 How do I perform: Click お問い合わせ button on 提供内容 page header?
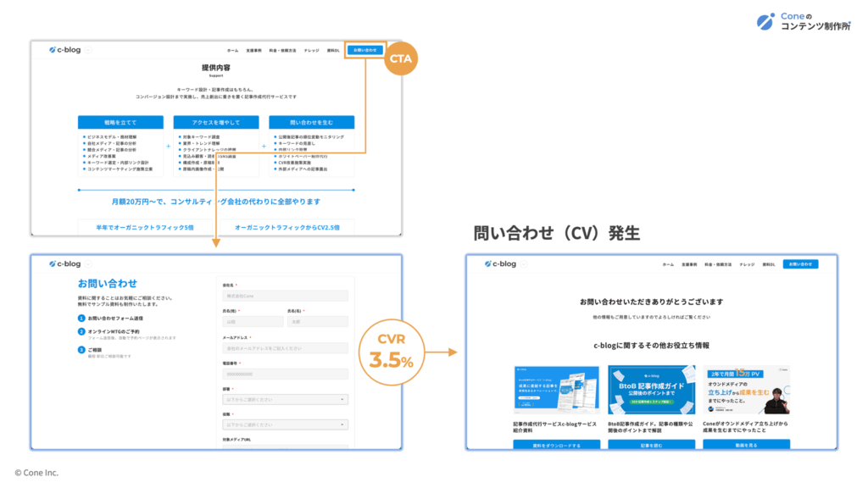[364, 50]
